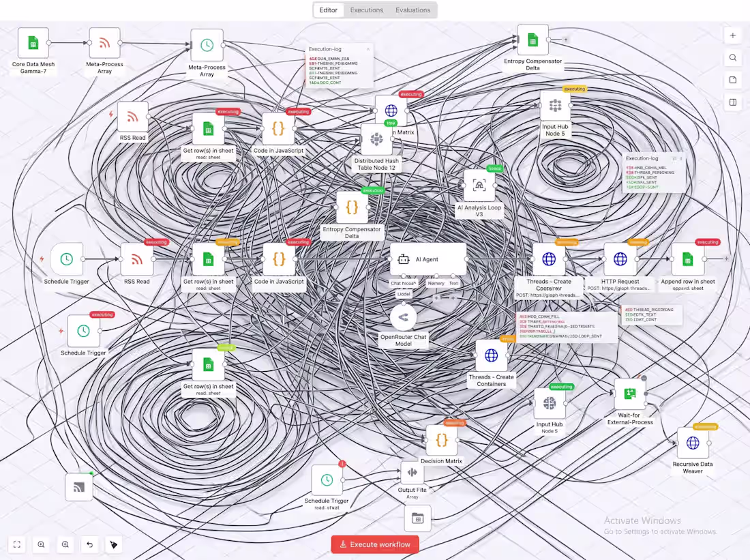Click the executing badge on the Decision Matrix node
This screenshot has height=560, width=750.
[454, 423]
